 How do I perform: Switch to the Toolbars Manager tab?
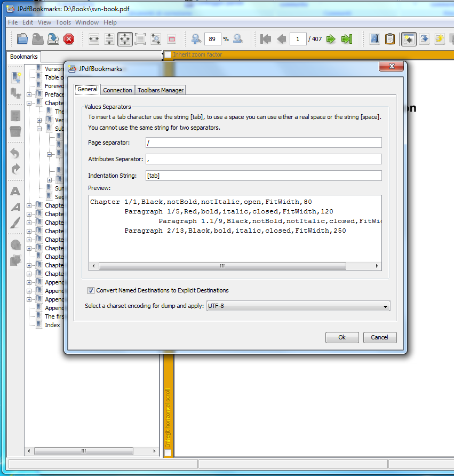pos(161,90)
